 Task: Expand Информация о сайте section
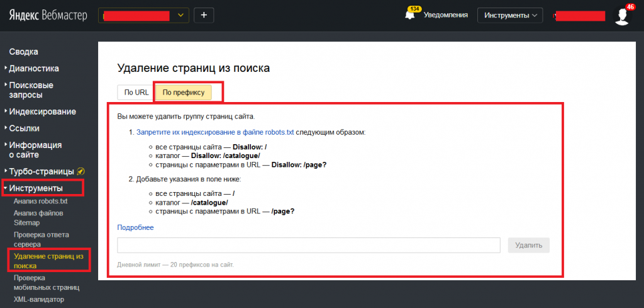coord(35,150)
